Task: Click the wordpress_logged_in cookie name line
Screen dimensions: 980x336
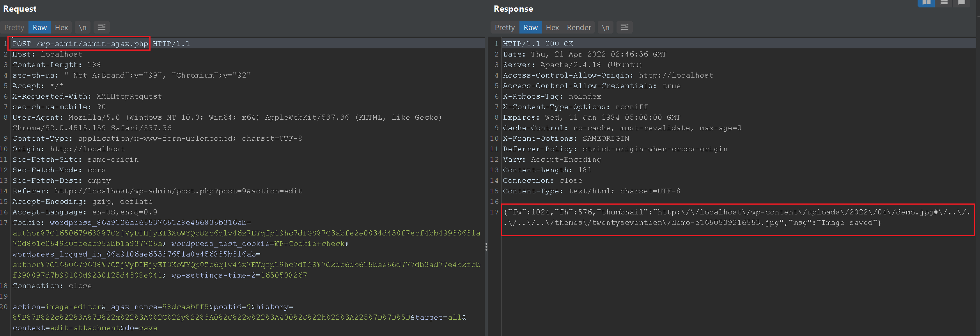Action: pos(136,254)
